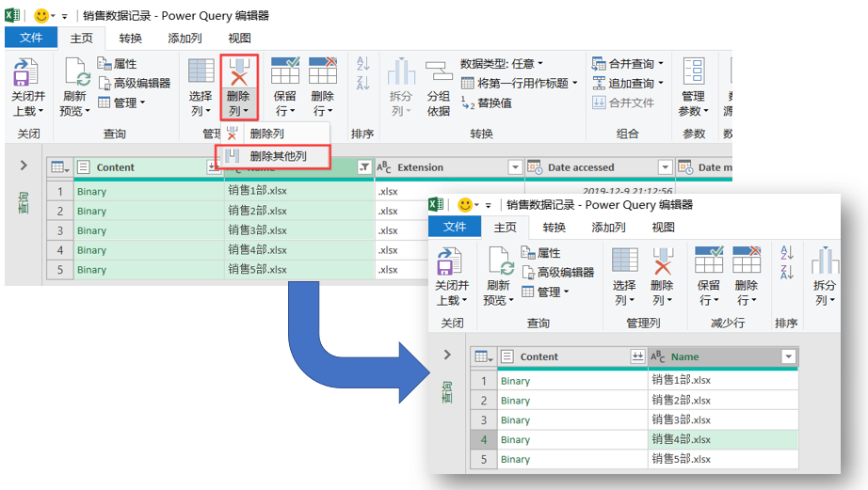
Task: Sort ascending in back window ribbon
Action: pyautogui.click(x=363, y=63)
